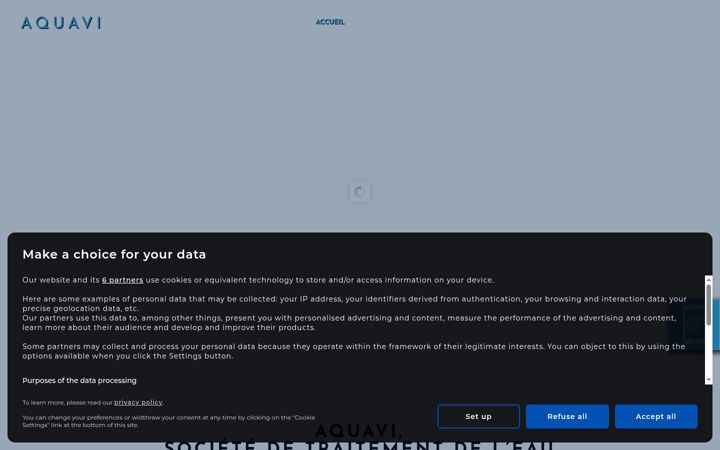Click the consent dialog scrollbar thumb
The height and width of the screenshot is (450, 720).
coord(709,305)
